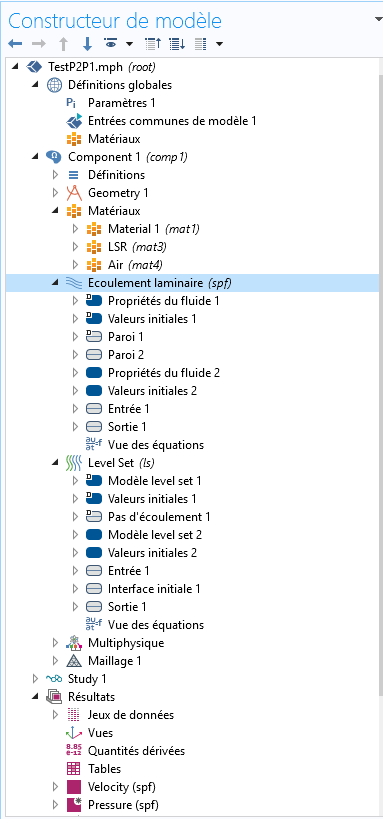Viewport: 383px width, 819px height.
Task: Click the Maillage 1 mesh icon
Action: tap(74, 661)
